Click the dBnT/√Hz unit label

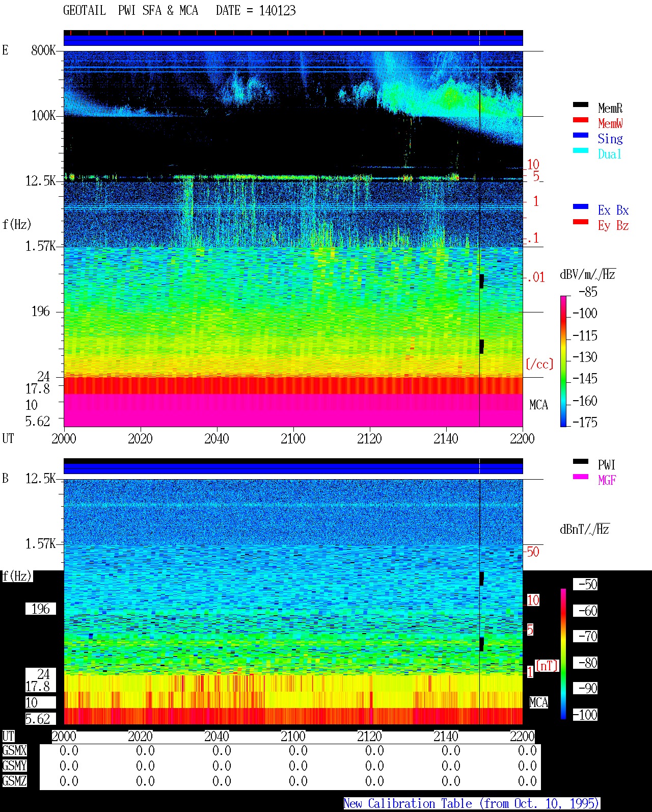pos(585,529)
